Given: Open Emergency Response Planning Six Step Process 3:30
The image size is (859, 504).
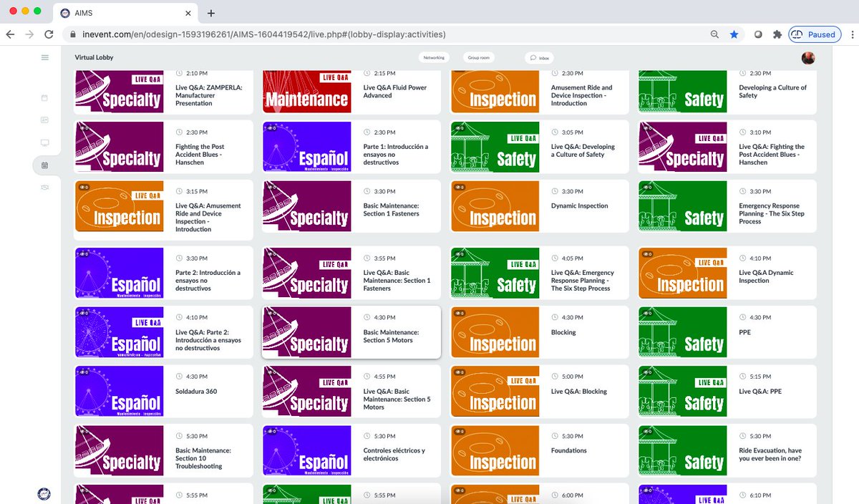Looking at the screenshot, I should click(727, 206).
